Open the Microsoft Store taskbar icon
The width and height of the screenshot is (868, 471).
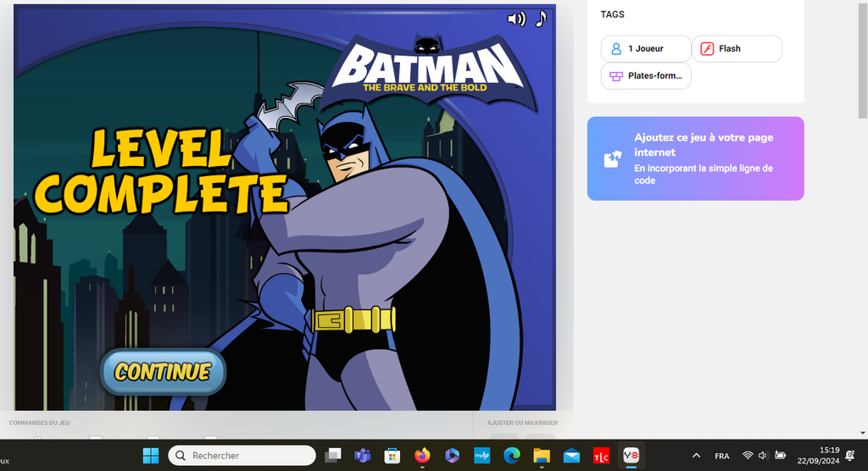point(392,456)
